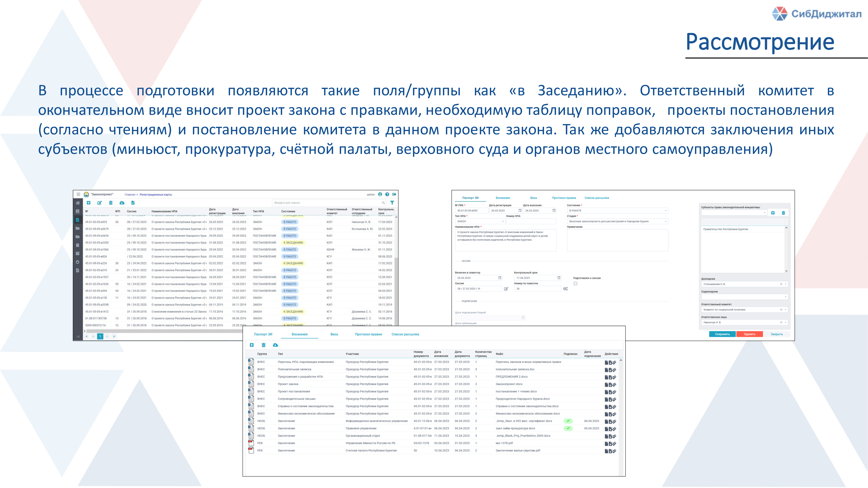868x488 pixels.
Task: Click the Номер НПА input field
Action: [531, 221]
